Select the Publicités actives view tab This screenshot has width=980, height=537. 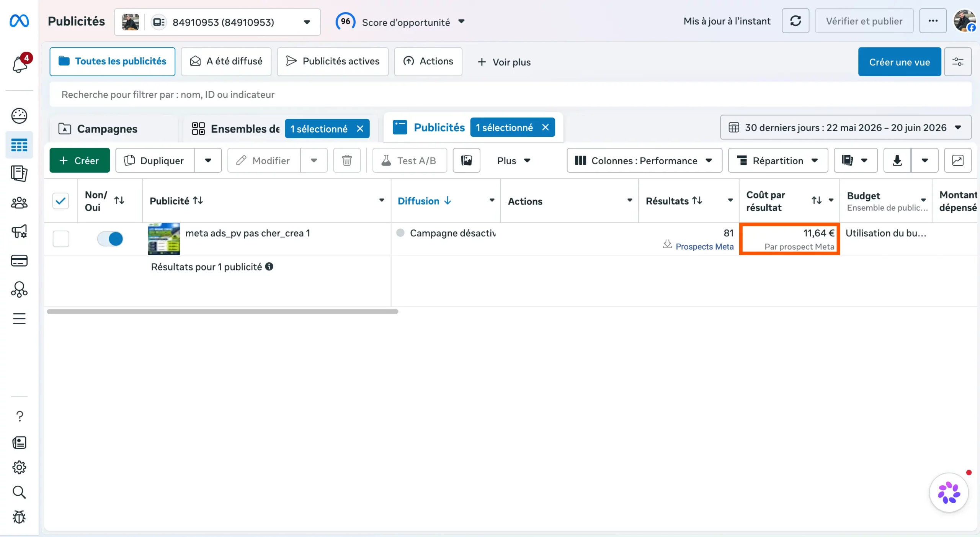[333, 62]
